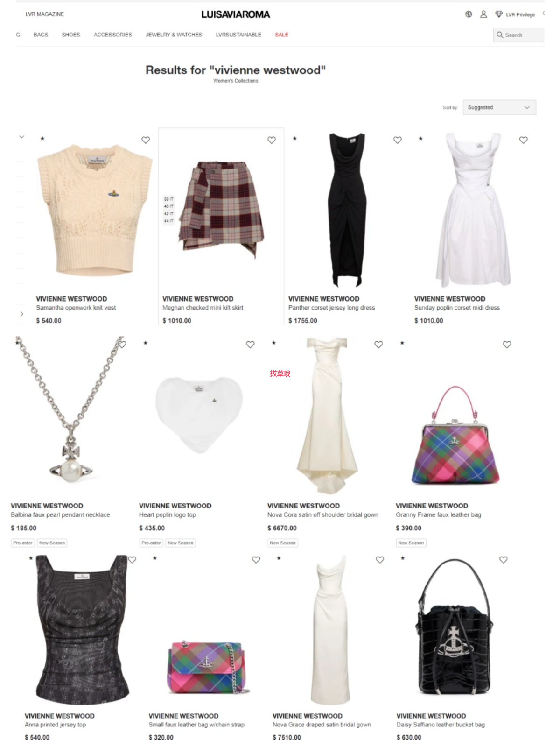
Task: Open LVR MAGAZINE link
Action: point(45,14)
